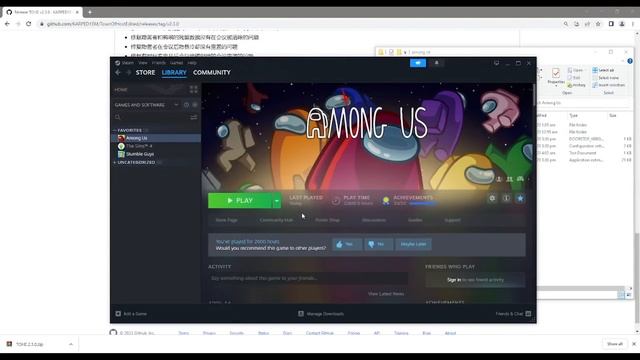The width and height of the screenshot is (640, 360).
Task: Click Add a Game in Steam footer
Action: 131,314
